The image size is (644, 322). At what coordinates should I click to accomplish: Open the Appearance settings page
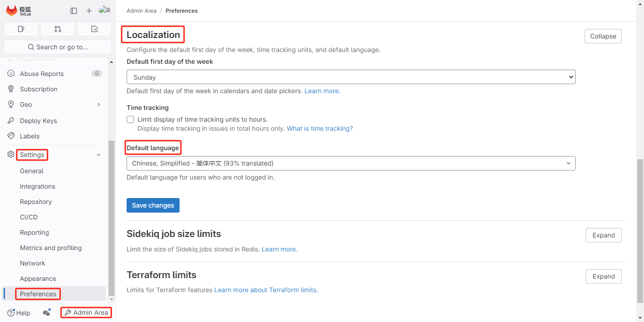[x=38, y=279]
